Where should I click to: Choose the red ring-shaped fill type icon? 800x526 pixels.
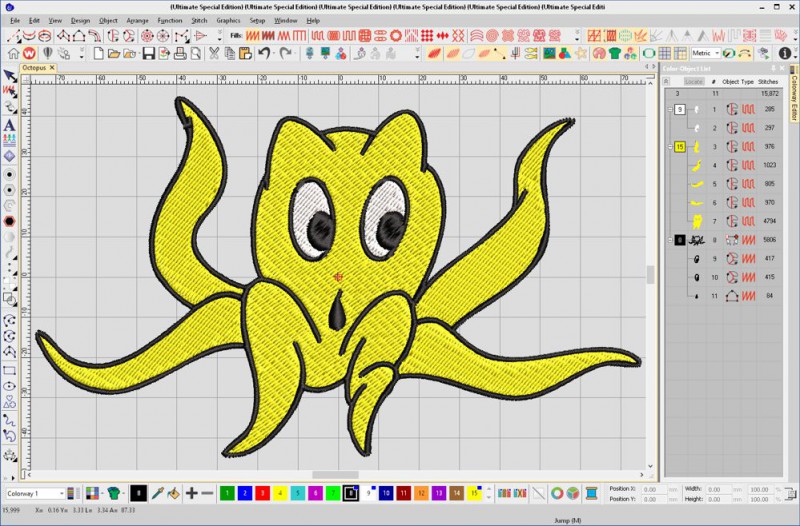click(x=395, y=36)
